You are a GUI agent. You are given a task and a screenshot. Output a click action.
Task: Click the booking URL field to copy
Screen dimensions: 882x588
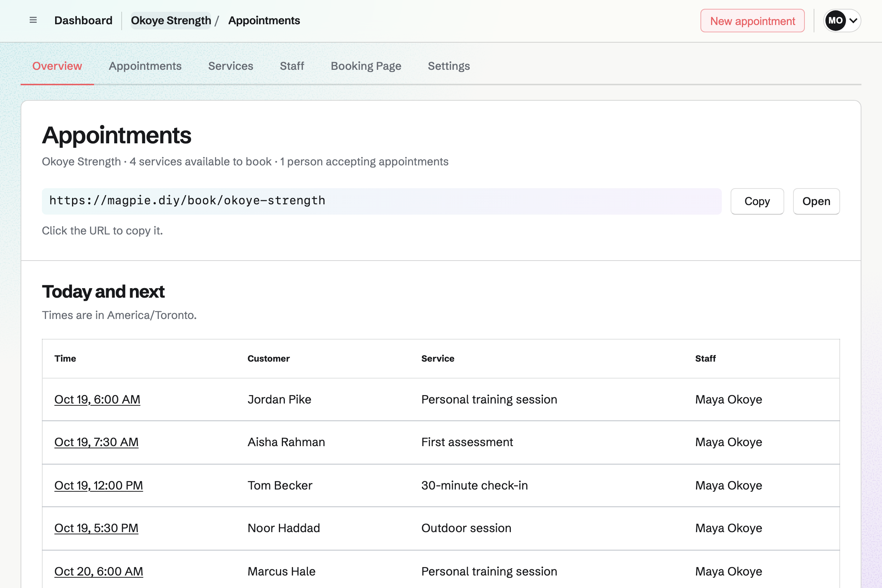[x=381, y=201]
